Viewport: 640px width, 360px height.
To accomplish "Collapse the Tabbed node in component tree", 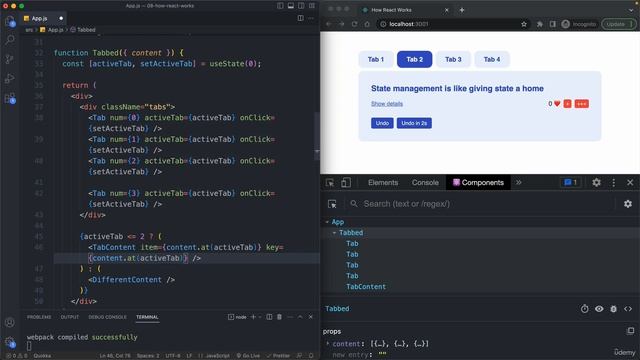I will click(334, 233).
